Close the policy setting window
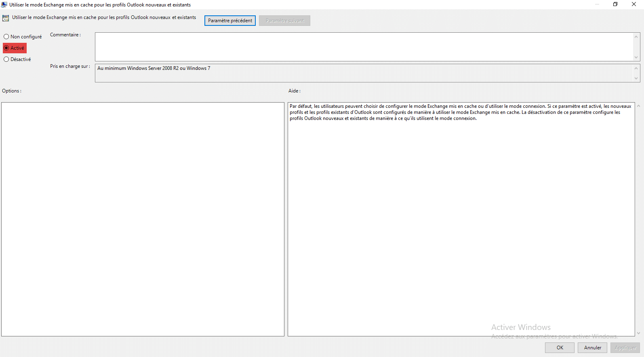Viewport: 644px width, 357px height. [633, 4]
